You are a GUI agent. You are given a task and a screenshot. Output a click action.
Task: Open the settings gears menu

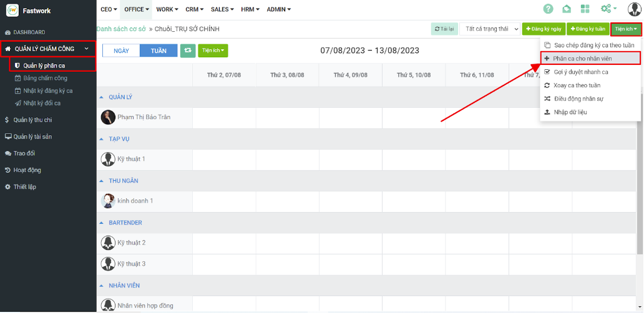(x=608, y=9)
